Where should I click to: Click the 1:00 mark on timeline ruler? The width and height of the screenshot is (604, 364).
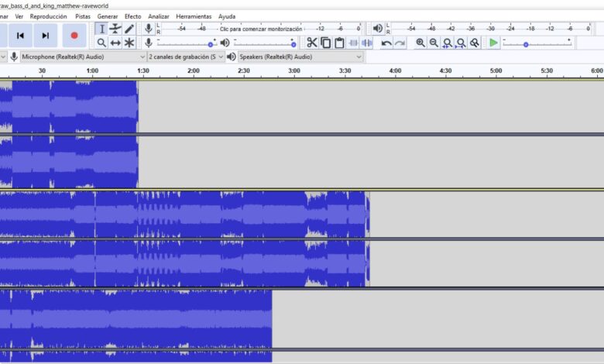pos(92,71)
